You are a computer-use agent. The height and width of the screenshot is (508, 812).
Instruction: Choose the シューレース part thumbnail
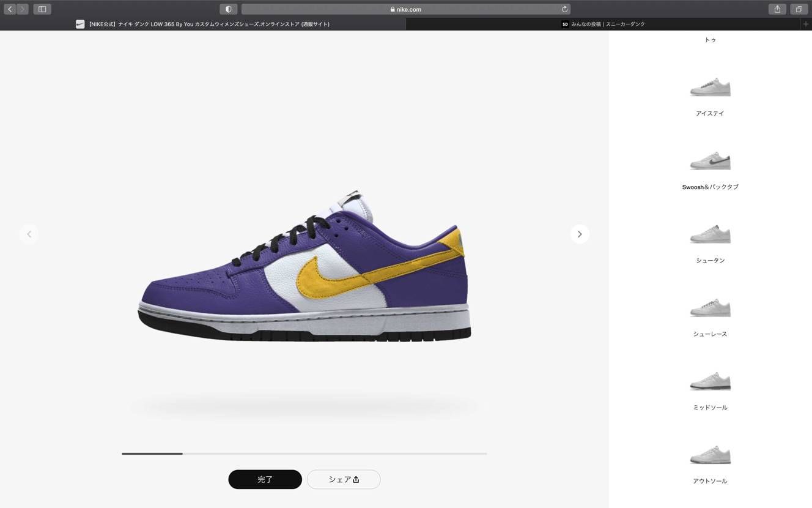click(710, 308)
